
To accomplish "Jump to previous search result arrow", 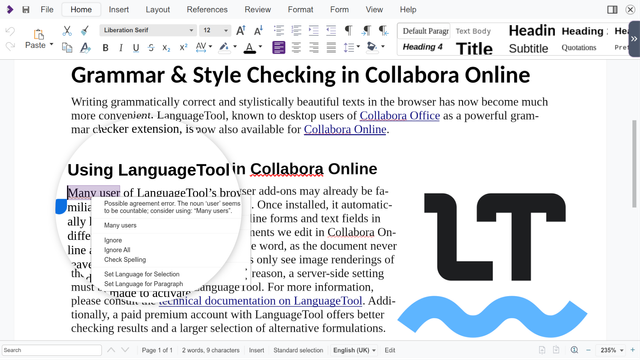I will pos(111,350).
